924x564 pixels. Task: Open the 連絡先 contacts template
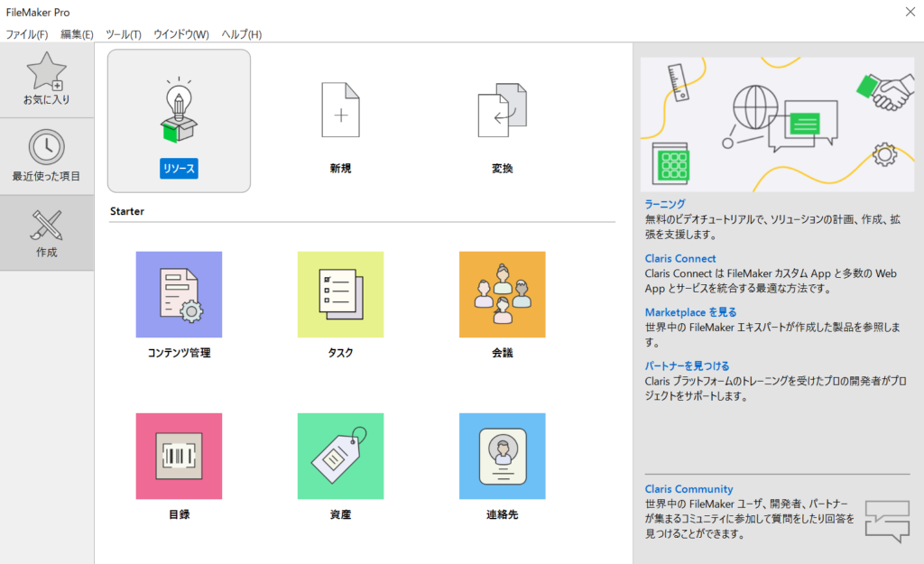(502, 457)
